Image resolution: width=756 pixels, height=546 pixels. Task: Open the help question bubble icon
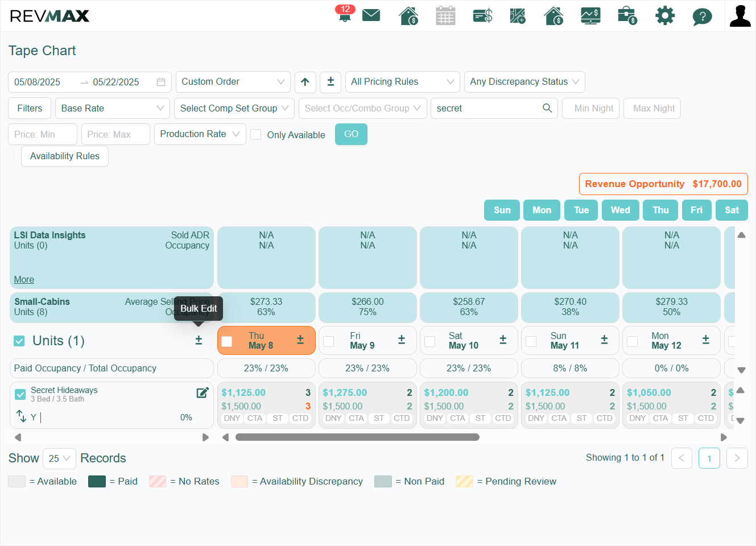[x=702, y=16]
